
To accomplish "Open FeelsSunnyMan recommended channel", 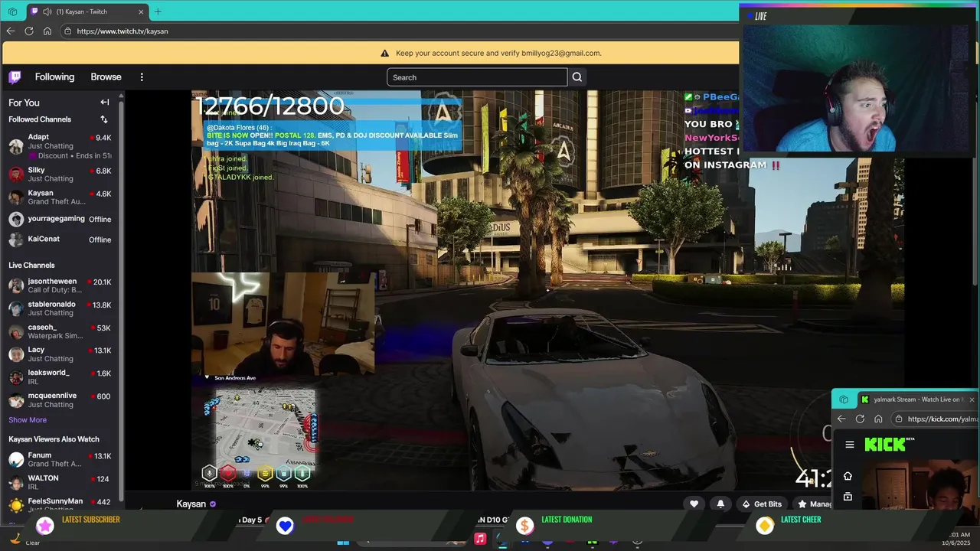I will [x=60, y=505].
